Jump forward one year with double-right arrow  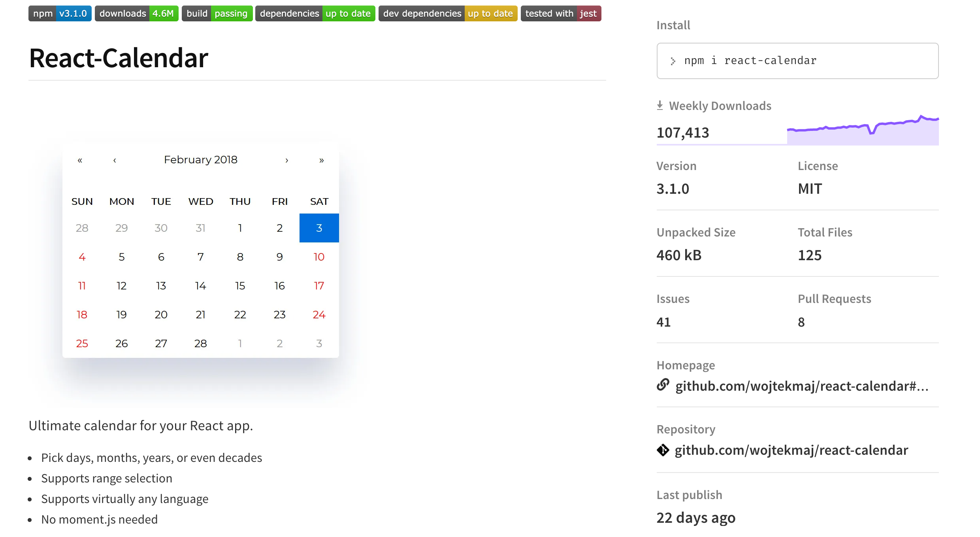(x=322, y=160)
